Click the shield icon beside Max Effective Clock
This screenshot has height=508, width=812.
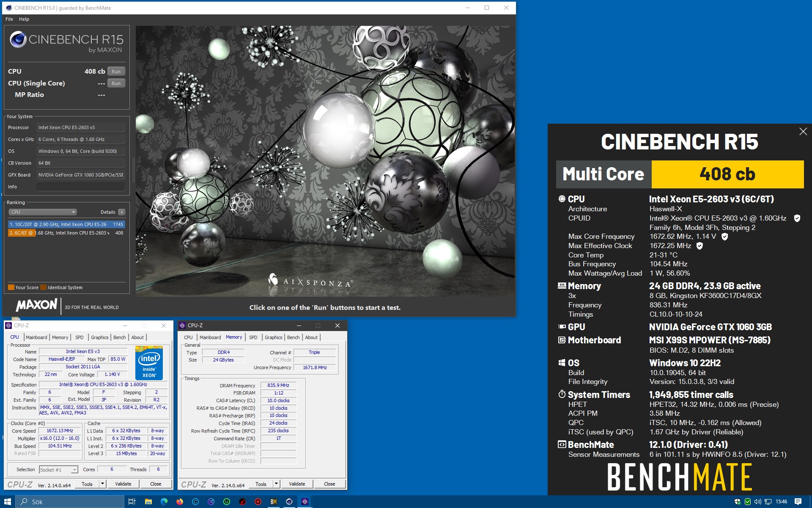point(700,246)
